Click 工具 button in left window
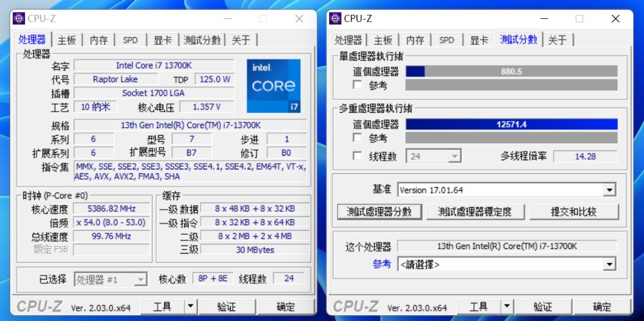 click(x=163, y=307)
